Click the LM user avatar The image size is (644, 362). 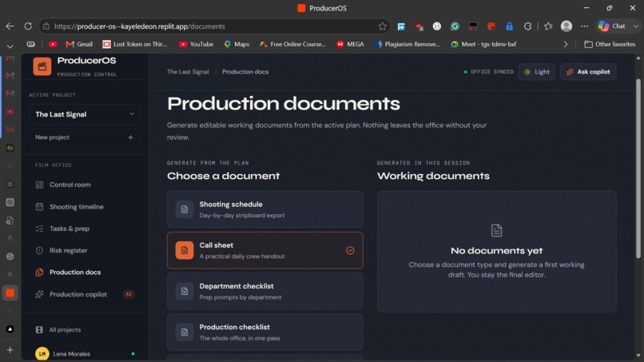tap(42, 353)
